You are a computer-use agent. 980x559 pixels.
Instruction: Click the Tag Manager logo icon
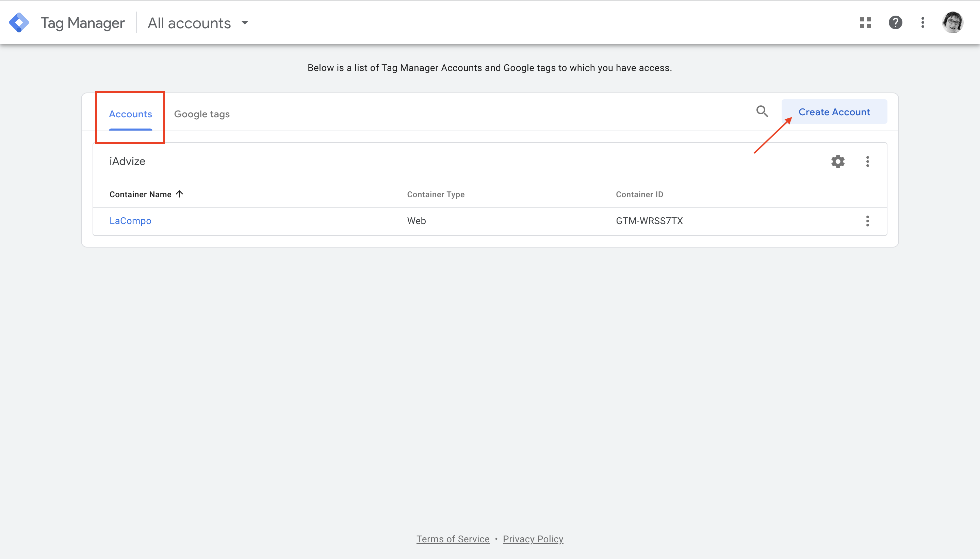pos(19,23)
